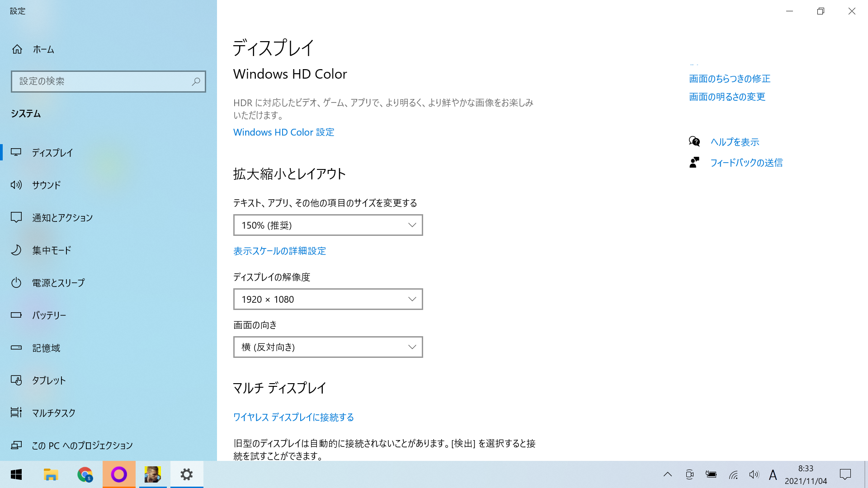Open the Sound settings speaker icon
The image size is (868, 488).
16,185
